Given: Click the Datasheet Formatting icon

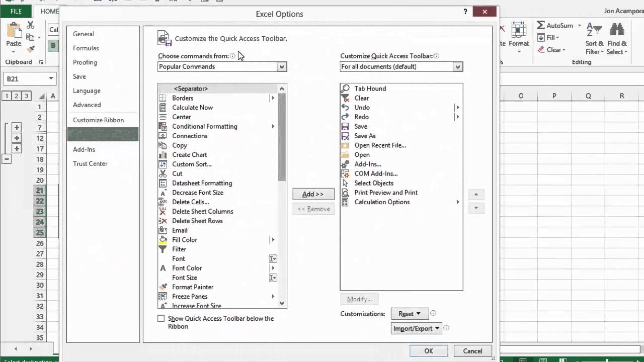Looking at the screenshot, I should [x=163, y=183].
